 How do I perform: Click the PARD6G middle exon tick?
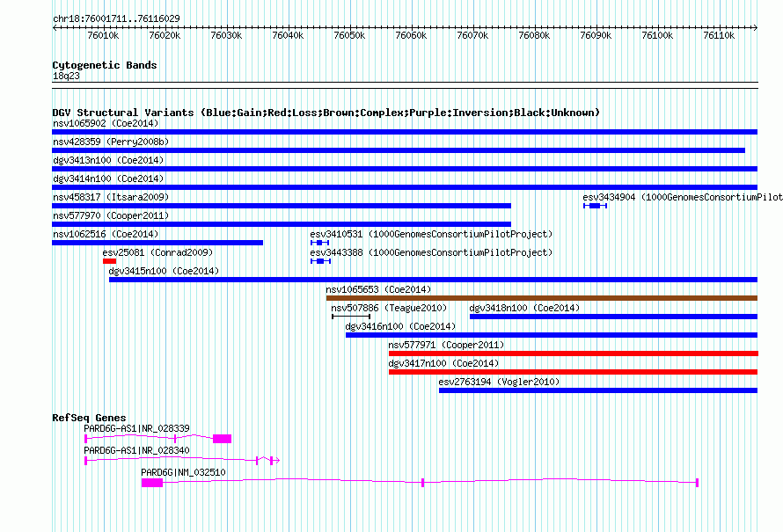[423, 483]
